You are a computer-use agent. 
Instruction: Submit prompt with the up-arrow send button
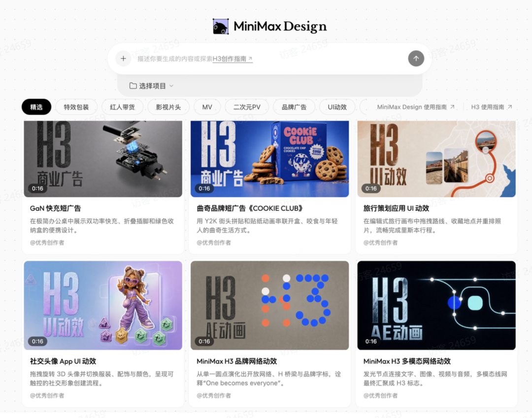point(416,58)
